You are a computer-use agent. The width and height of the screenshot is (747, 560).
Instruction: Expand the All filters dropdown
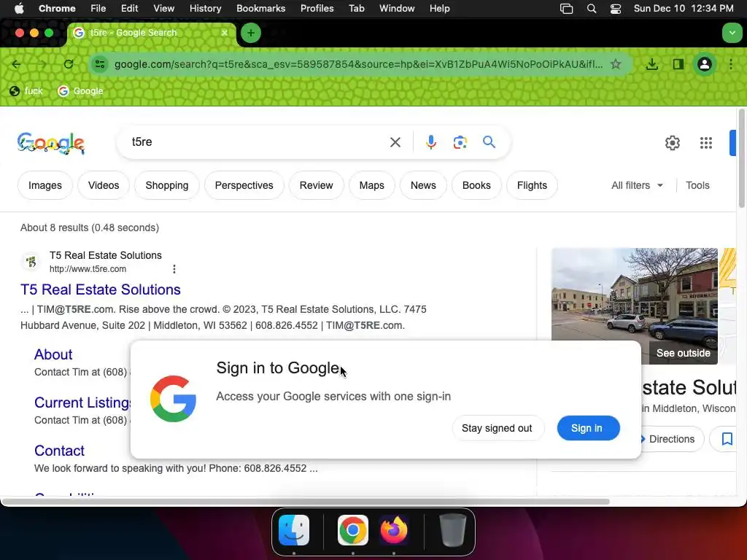637,185
